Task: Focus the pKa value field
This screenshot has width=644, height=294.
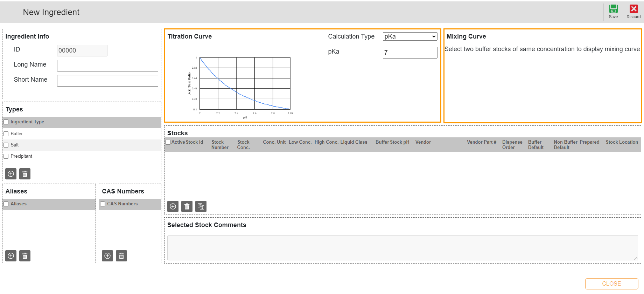Action: point(410,53)
